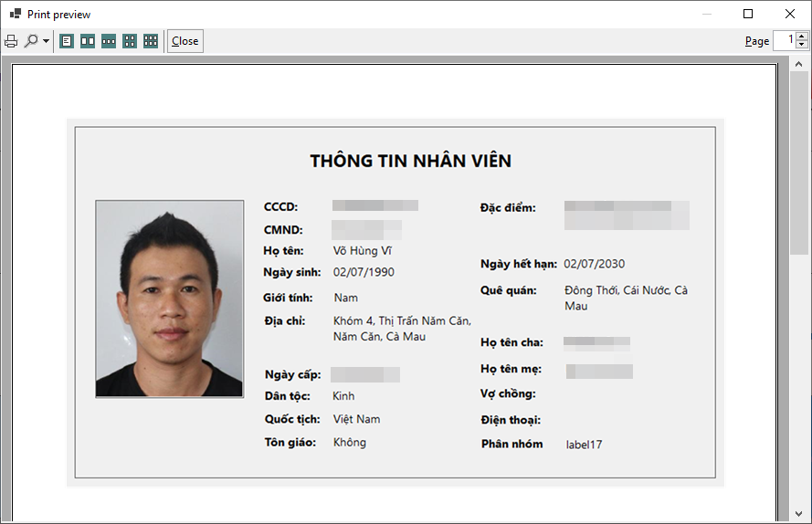Click the Print icon in the toolbar
The image size is (812, 524).
click(x=11, y=41)
